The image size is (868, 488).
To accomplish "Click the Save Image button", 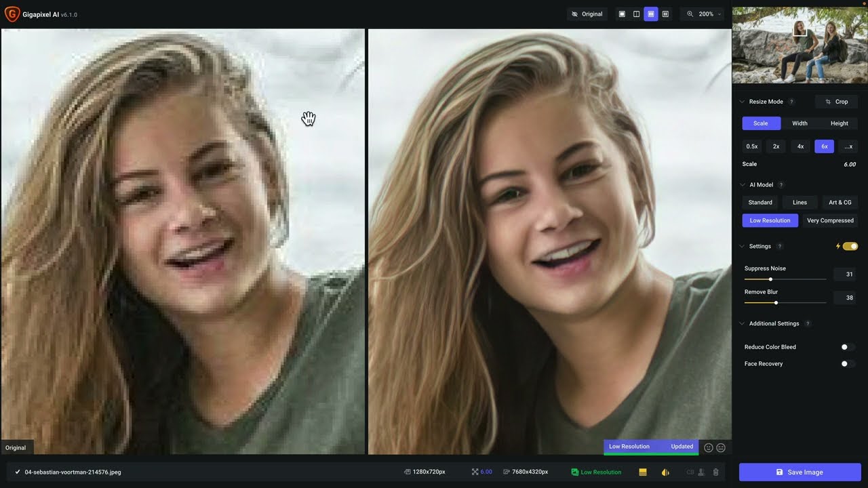I will coord(800,472).
